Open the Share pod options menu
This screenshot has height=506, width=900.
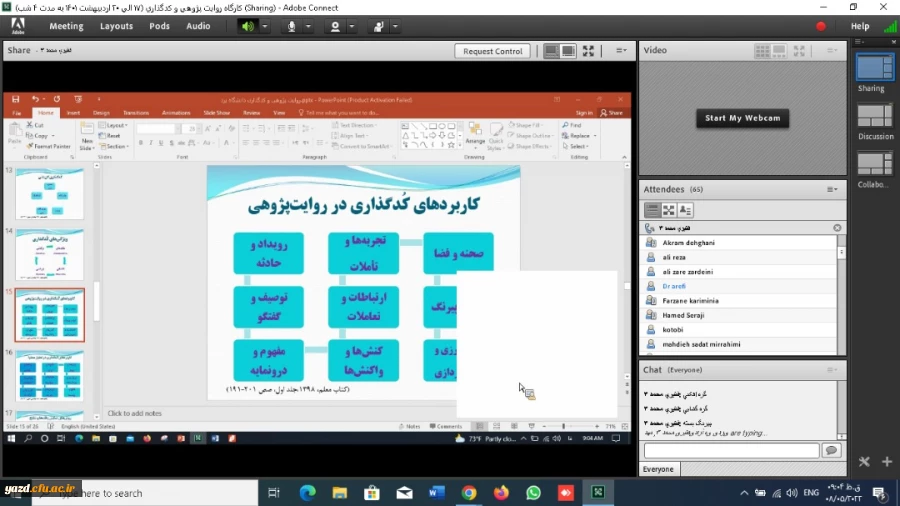coord(621,50)
